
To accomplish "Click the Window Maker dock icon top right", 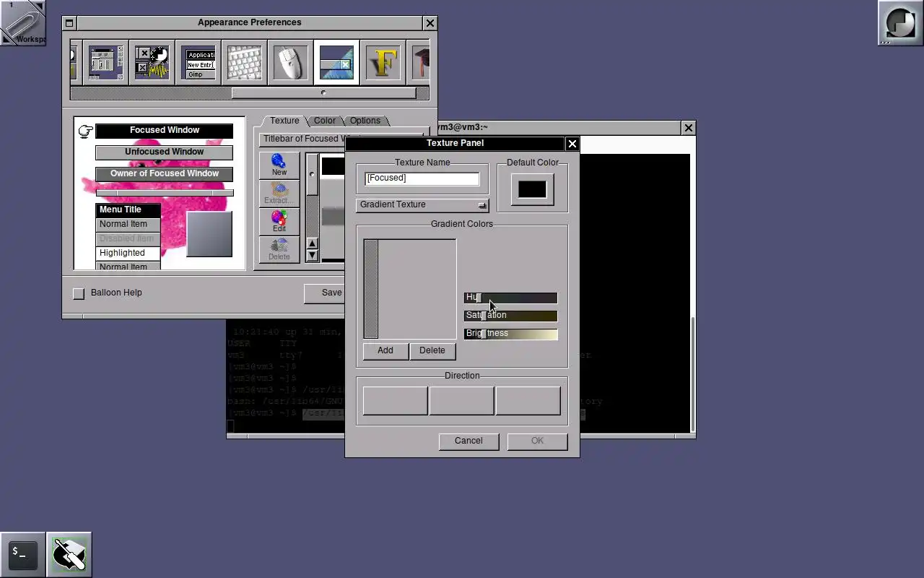I will [900, 23].
